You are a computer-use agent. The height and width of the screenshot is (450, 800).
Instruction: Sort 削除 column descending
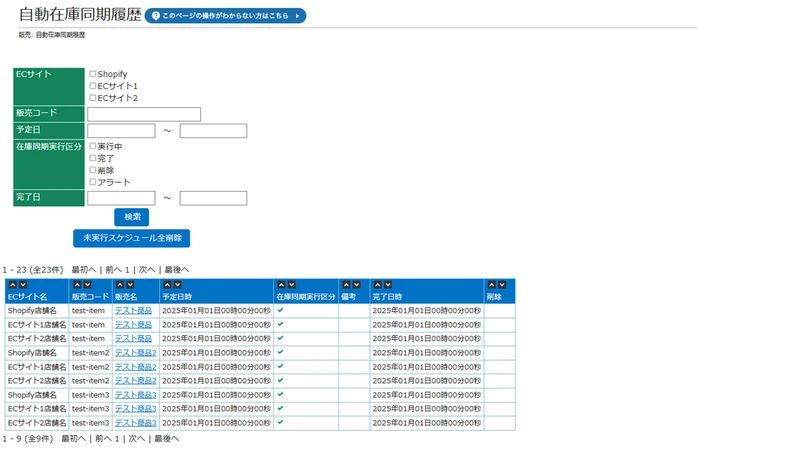pyautogui.click(x=502, y=285)
